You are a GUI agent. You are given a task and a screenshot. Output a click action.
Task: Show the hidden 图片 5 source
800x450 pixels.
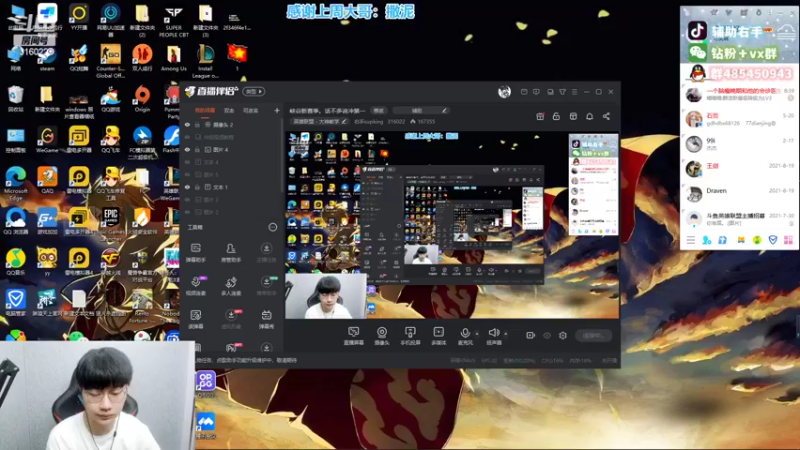(187, 174)
